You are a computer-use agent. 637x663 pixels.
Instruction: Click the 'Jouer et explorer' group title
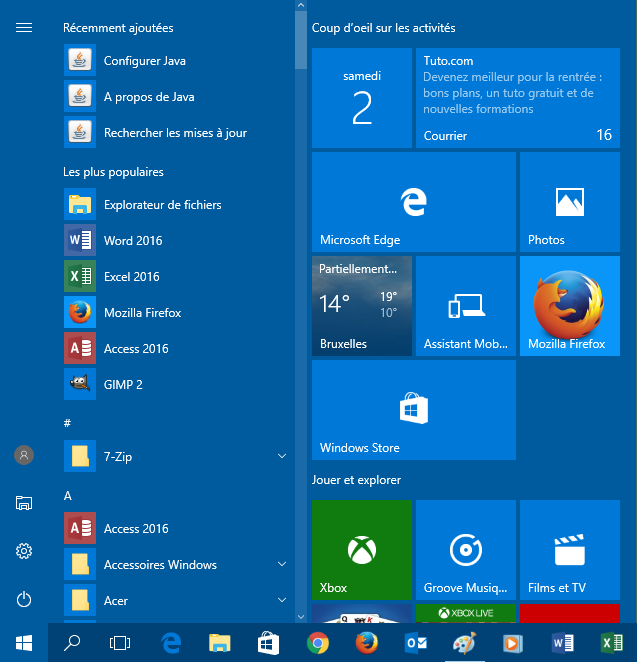pyautogui.click(x=356, y=480)
